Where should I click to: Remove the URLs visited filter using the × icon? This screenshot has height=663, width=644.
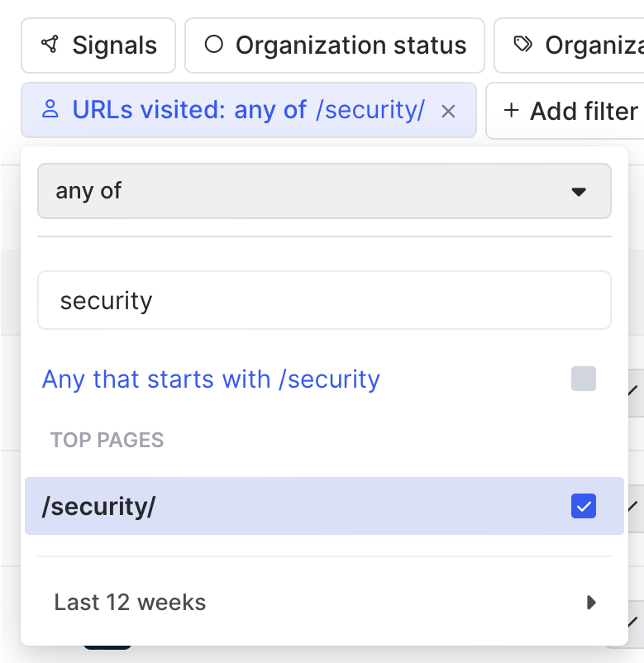point(448,111)
